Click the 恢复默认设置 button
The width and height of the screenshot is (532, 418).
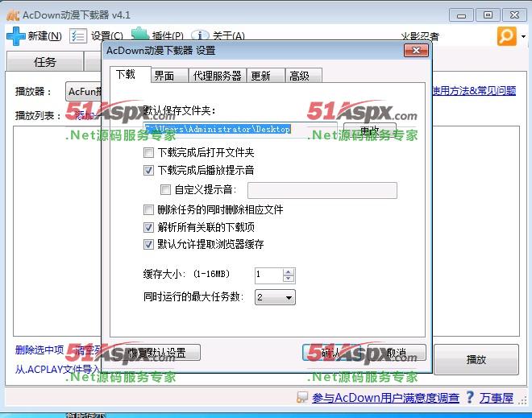(156, 353)
